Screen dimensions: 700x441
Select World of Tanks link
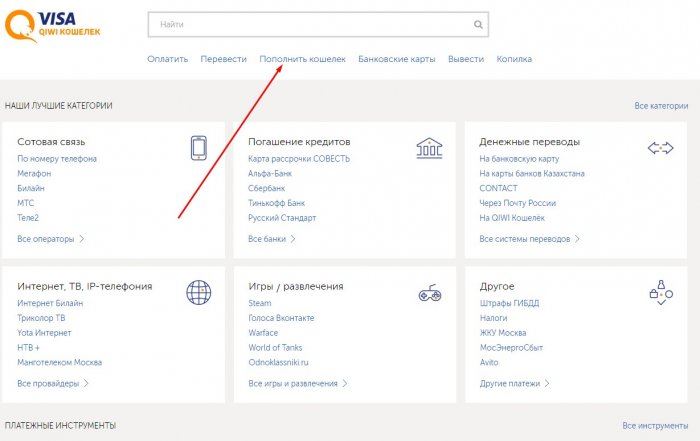tap(275, 348)
